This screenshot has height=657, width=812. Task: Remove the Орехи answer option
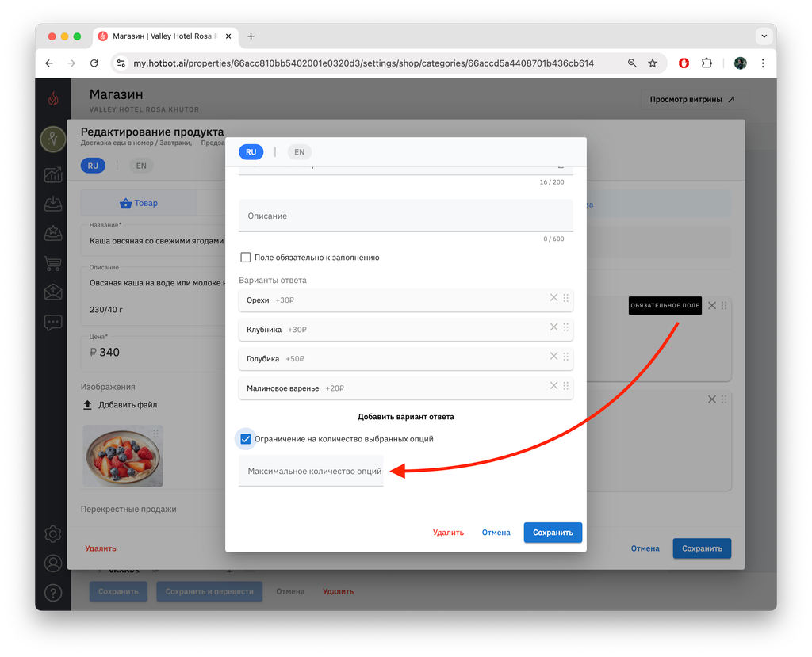point(553,298)
